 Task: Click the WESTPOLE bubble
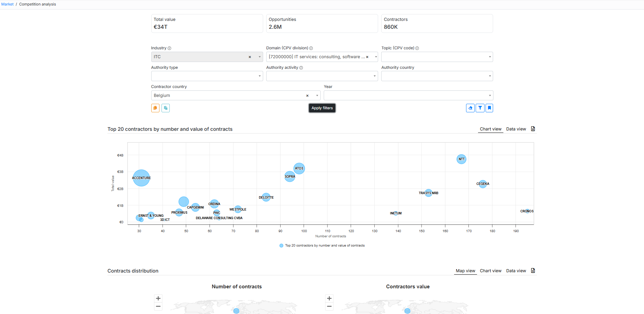click(238, 209)
